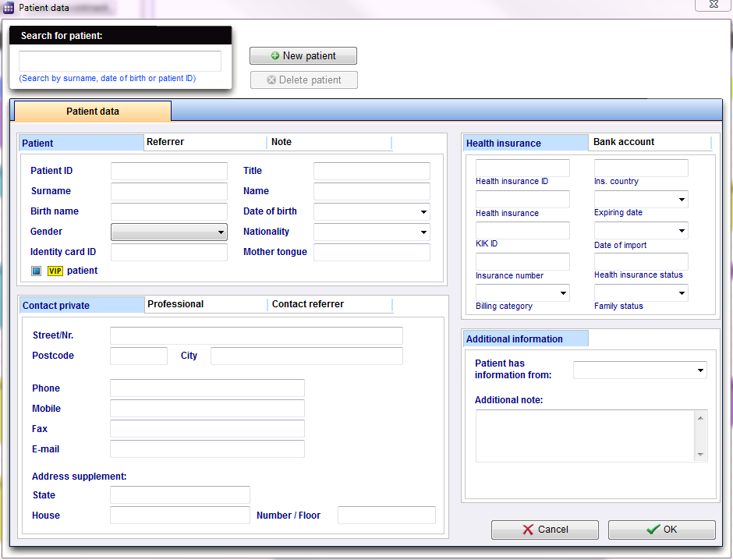Click the Identity card ID field
The height and width of the screenshot is (560, 733).
tap(169, 253)
